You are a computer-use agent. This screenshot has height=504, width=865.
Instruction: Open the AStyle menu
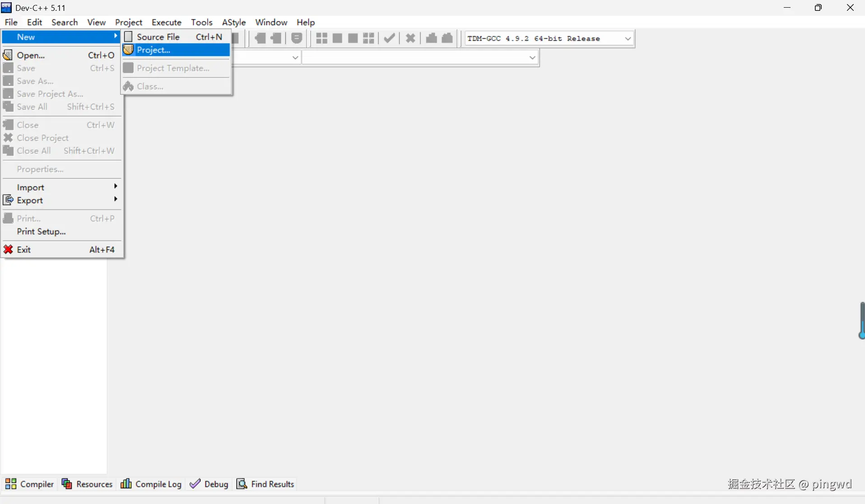234,22
